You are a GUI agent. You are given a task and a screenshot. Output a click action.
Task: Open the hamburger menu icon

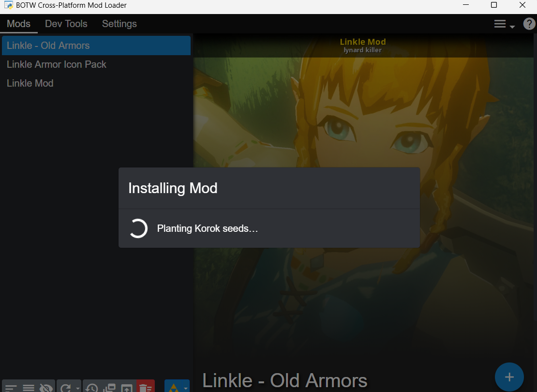pos(500,24)
